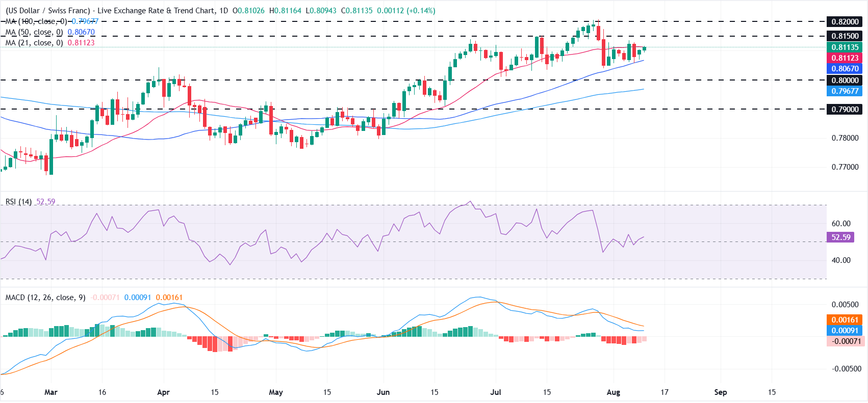The width and height of the screenshot is (868, 403).
Task: Click the 0.80000 price level label
Action: click(x=845, y=80)
